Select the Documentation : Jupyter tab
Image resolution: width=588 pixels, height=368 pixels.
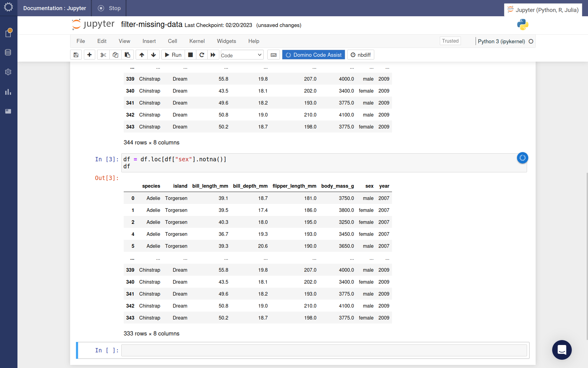pos(55,8)
